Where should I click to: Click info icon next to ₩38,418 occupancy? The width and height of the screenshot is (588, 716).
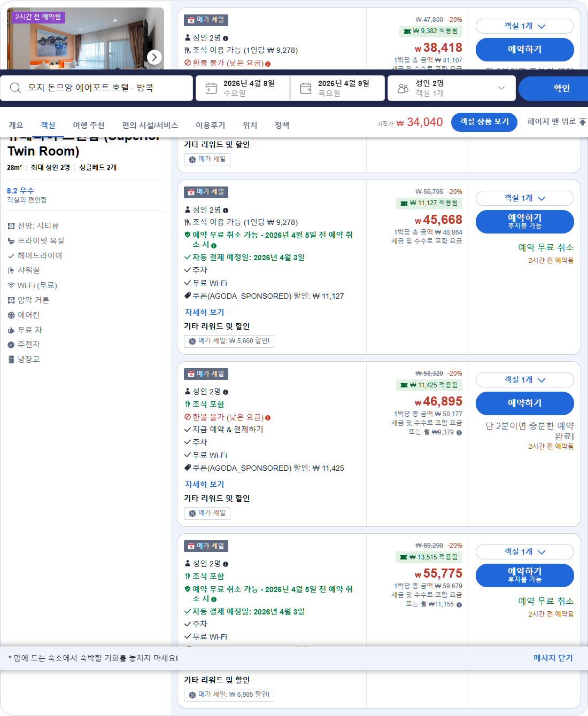[x=226, y=38]
